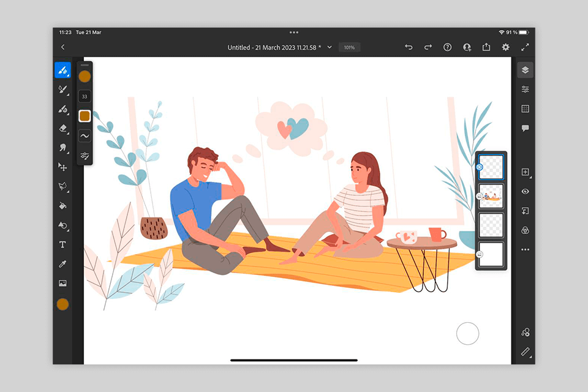Open app settings gear
Viewport: 588px width, 392px height.
505,47
